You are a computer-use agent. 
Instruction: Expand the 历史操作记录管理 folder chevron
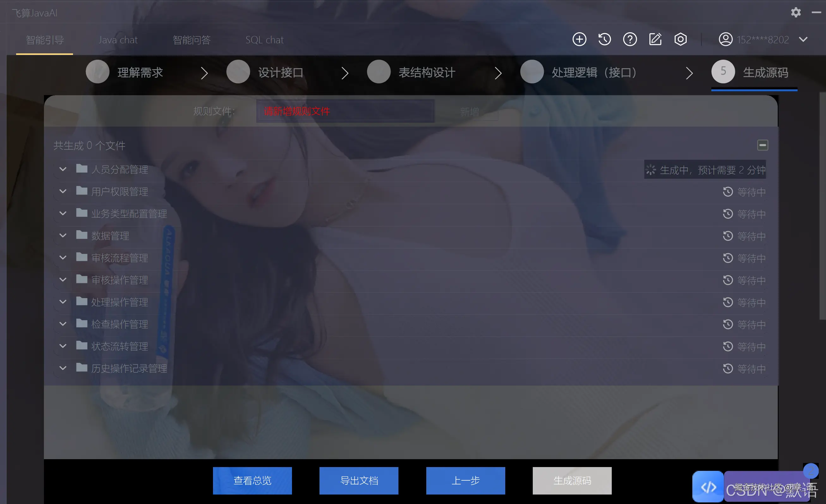click(x=63, y=368)
